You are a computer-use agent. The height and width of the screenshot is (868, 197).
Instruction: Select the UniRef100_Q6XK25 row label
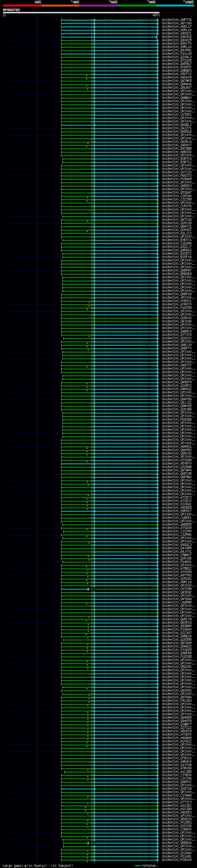(x=177, y=40)
